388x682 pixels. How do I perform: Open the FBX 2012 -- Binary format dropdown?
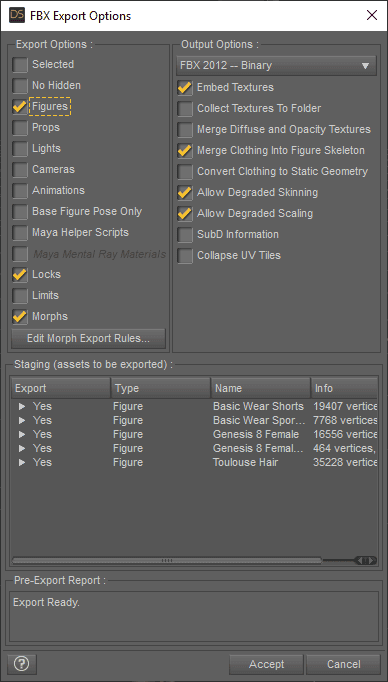point(276,66)
